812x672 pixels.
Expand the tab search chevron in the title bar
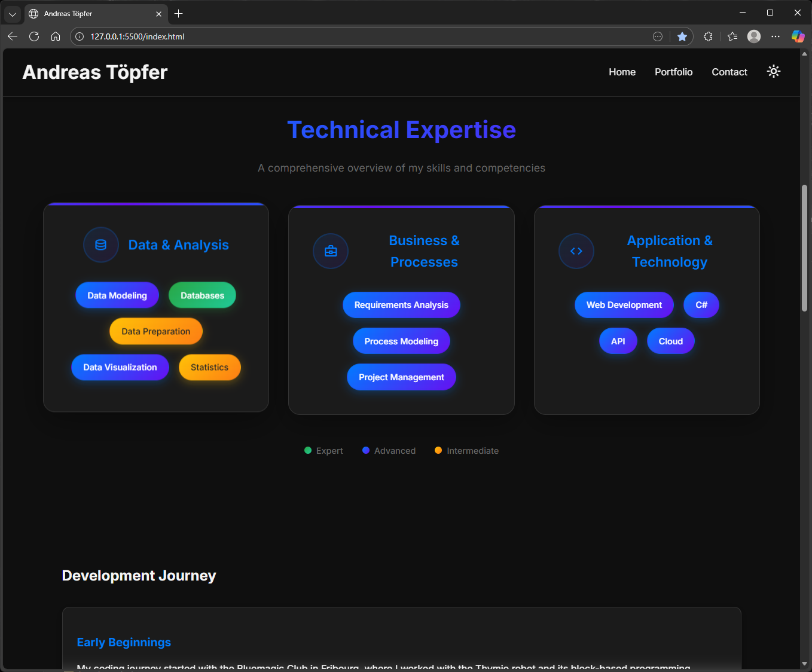pyautogui.click(x=13, y=14)
